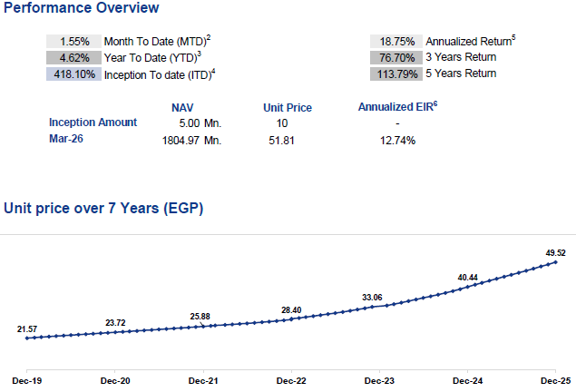This screenshot has width=576, height=392.
Task: Click the 23.72 data label
Action: tap(115, 322)
